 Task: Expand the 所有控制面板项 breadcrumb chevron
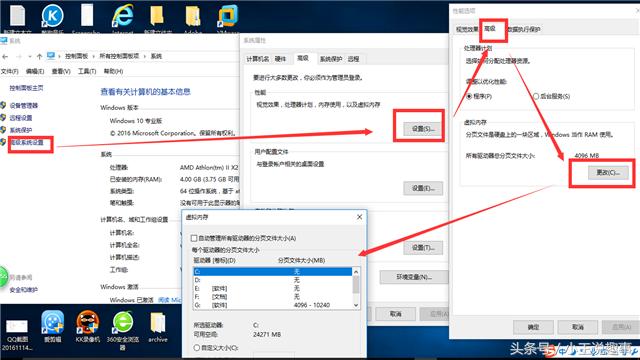point(144,56)
